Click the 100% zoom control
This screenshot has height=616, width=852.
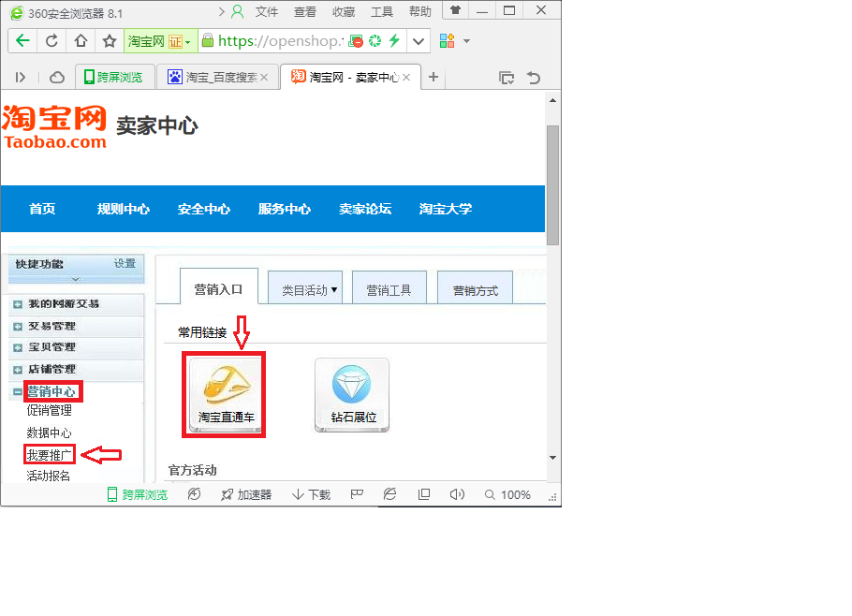coord(507,494)
